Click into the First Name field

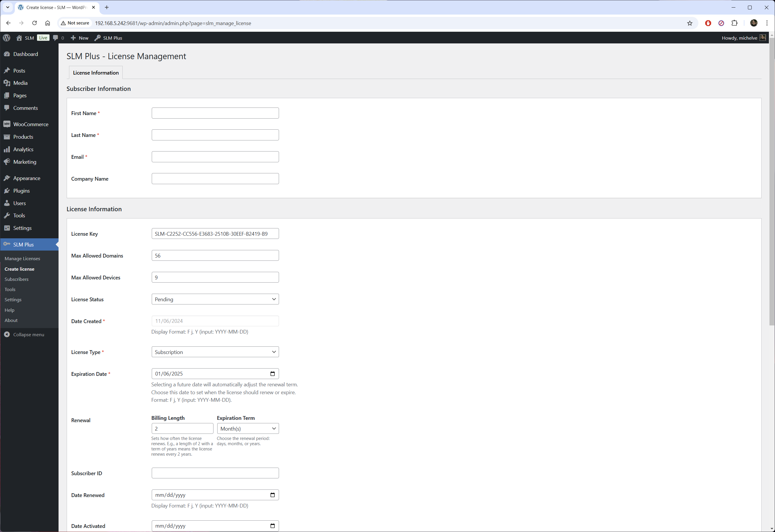(x=215, y=113)
